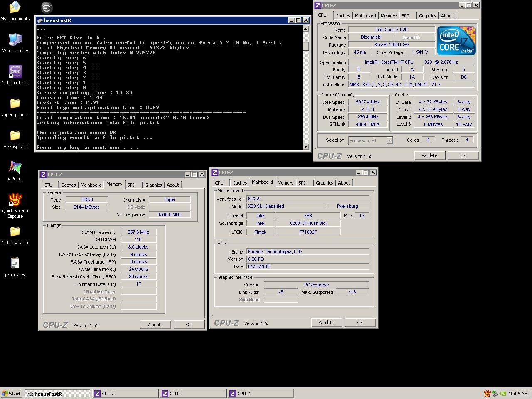Launch the wPrime desktop icon
Screen dimensions: 532x399
(15, 171)
